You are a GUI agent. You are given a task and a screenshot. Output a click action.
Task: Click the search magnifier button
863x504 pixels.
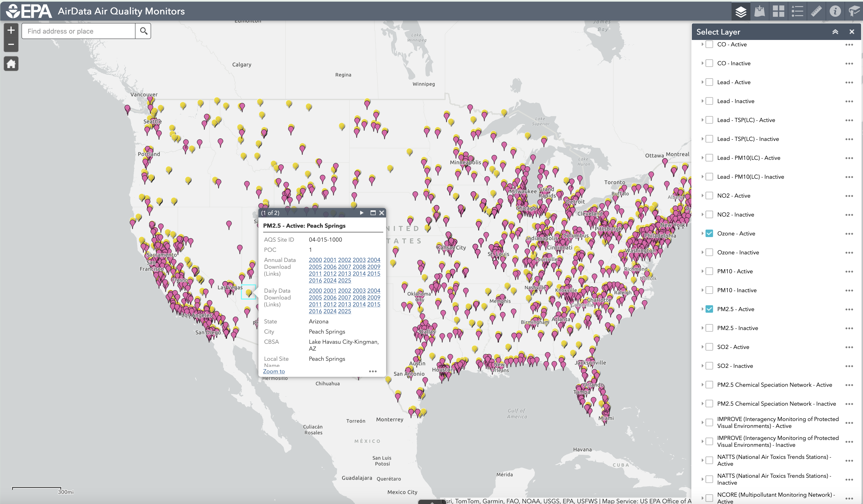click(144, 31)
